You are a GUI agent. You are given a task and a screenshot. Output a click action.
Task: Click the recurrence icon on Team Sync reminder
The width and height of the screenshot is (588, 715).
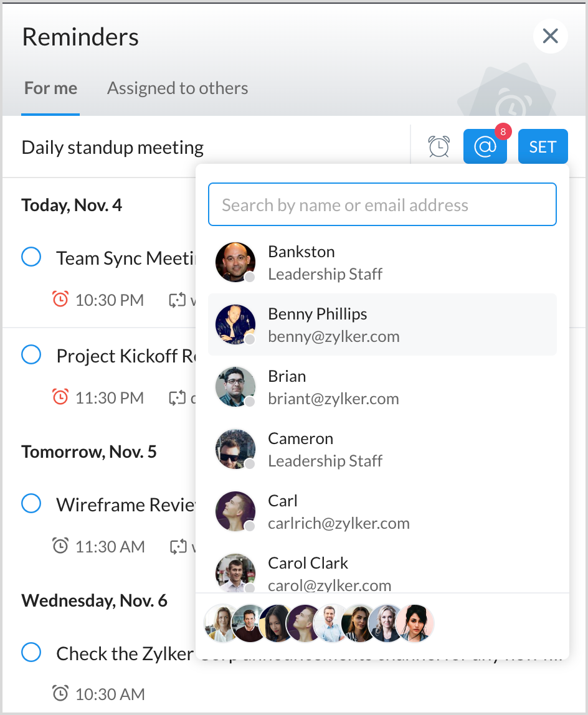[178, 300]
